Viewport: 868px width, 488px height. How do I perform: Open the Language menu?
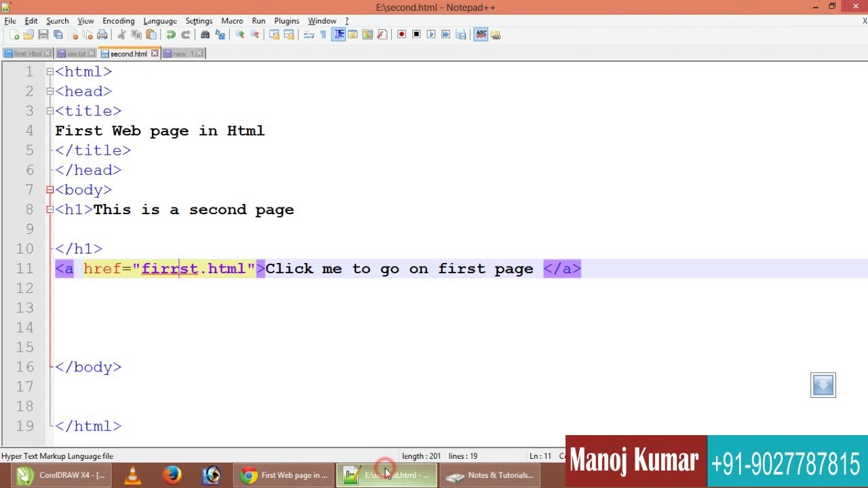point(160,21)
